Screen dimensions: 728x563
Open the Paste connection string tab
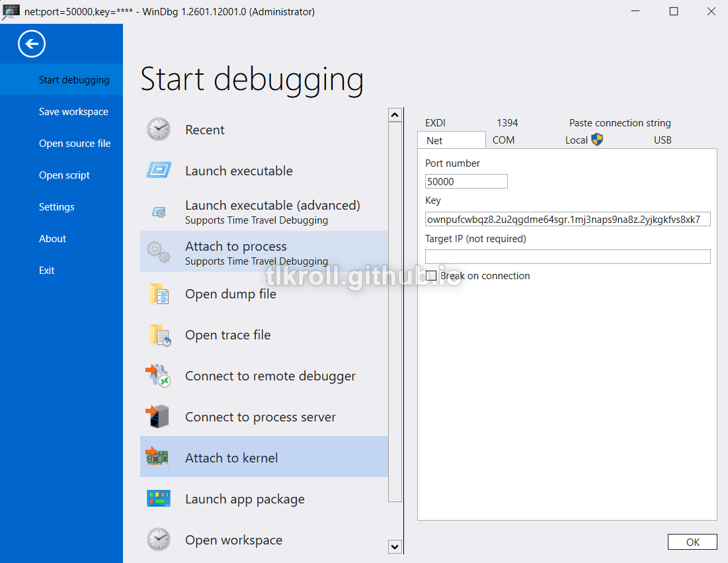pos(620,123)
